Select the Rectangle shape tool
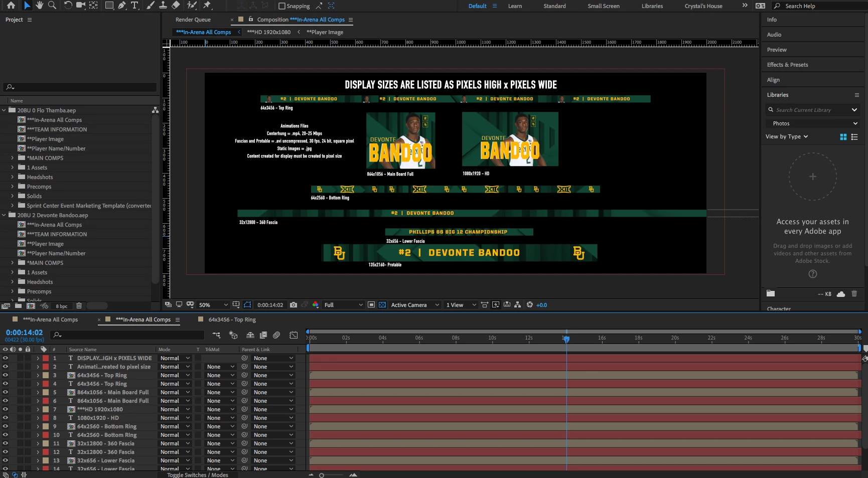868x478 pixels. [109, 5]
